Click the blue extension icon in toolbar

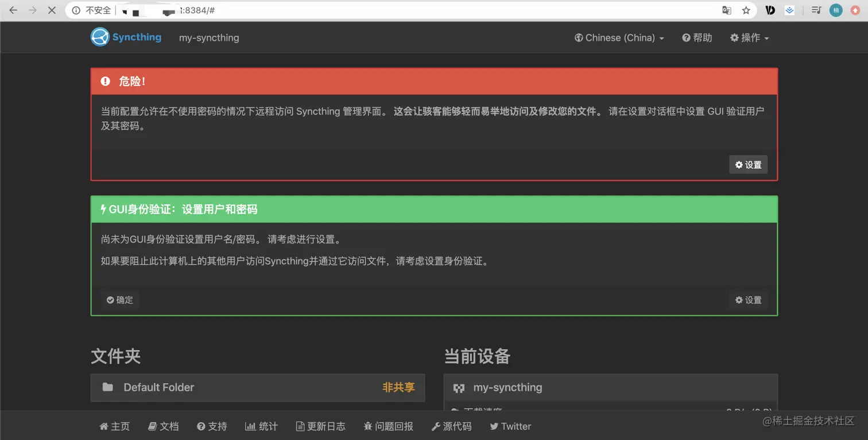790,10
